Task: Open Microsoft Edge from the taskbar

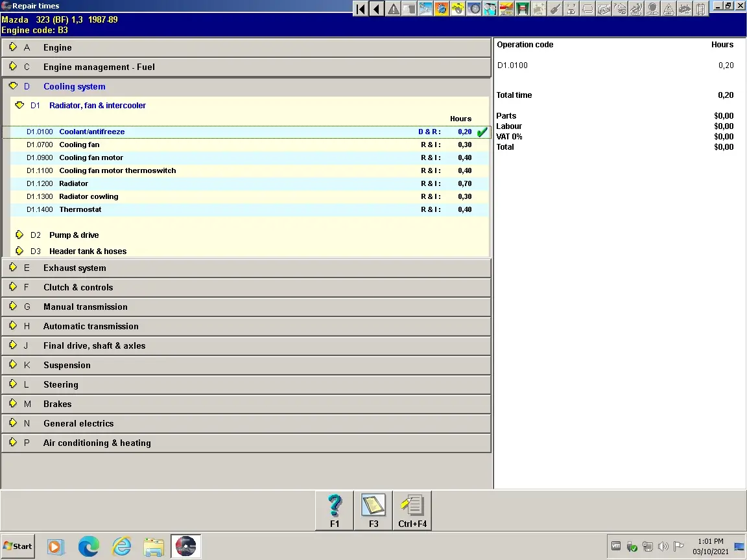Action: (x=88, y=546)
